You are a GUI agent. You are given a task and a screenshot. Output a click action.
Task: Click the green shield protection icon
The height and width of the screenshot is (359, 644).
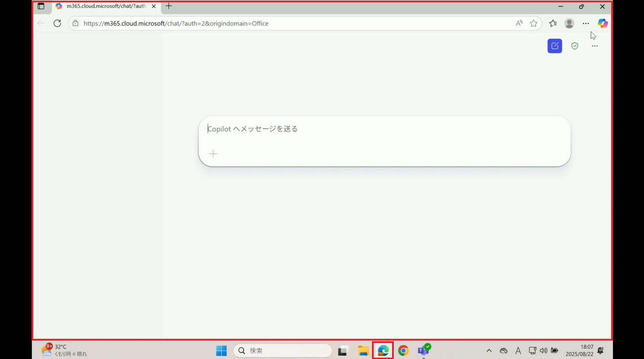click(x=575, y=46)
